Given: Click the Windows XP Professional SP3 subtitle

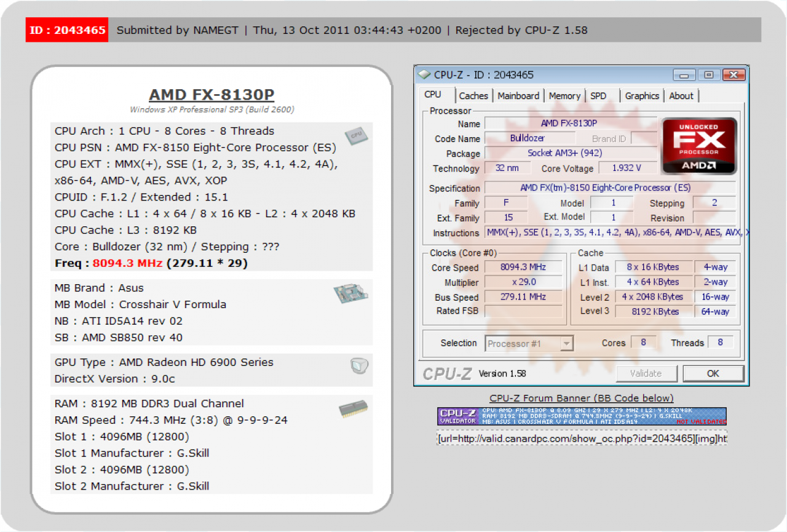Looking at the screenshot, I should click(212, 109).
